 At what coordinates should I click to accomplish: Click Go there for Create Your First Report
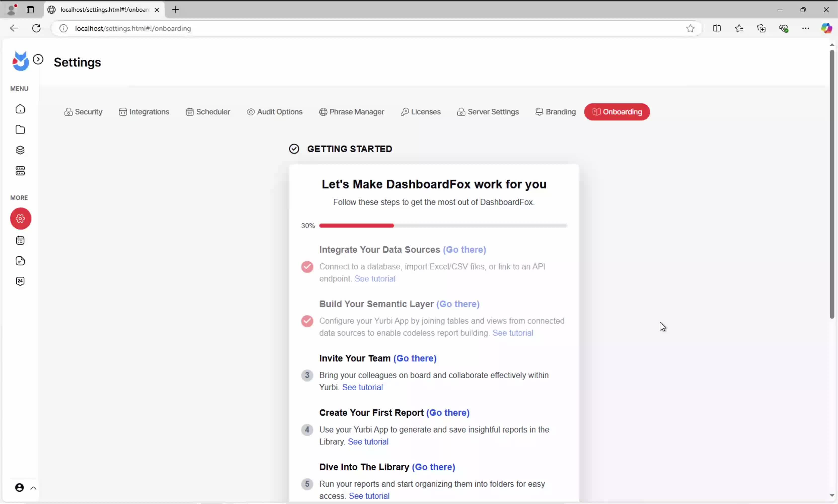[447, 413]
